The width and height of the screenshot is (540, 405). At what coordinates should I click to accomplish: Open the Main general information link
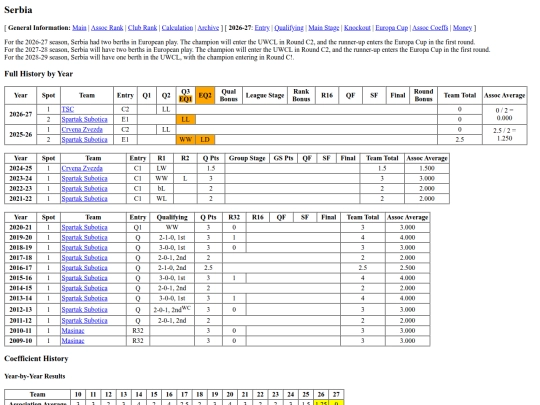pos(79,28)
